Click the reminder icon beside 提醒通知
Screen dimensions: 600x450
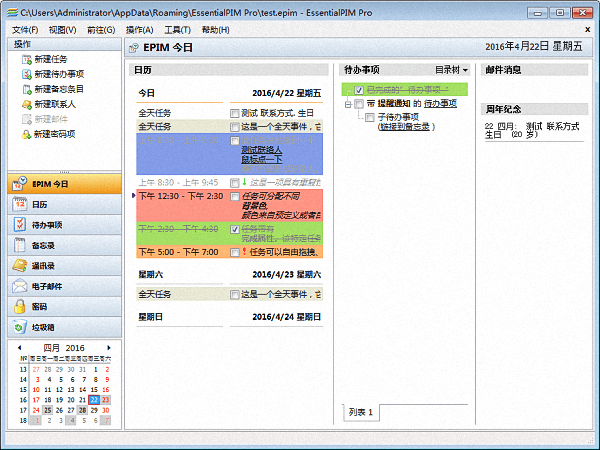[x=370, y=104]
